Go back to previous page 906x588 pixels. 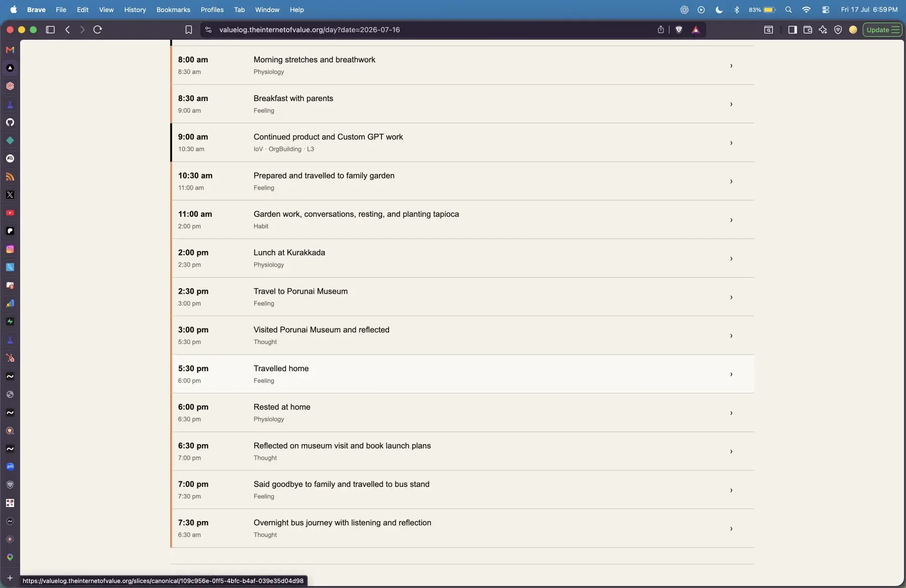[x=67, y=30]
